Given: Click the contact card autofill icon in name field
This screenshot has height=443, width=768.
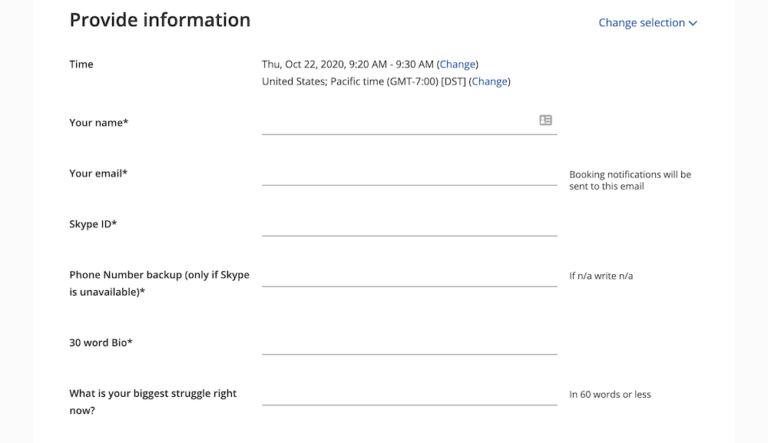Looking at the screenshot, I should pos(546,120).
